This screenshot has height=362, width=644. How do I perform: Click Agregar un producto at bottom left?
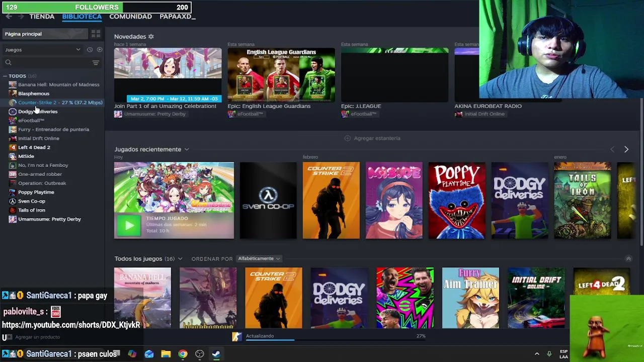point(37,337)
